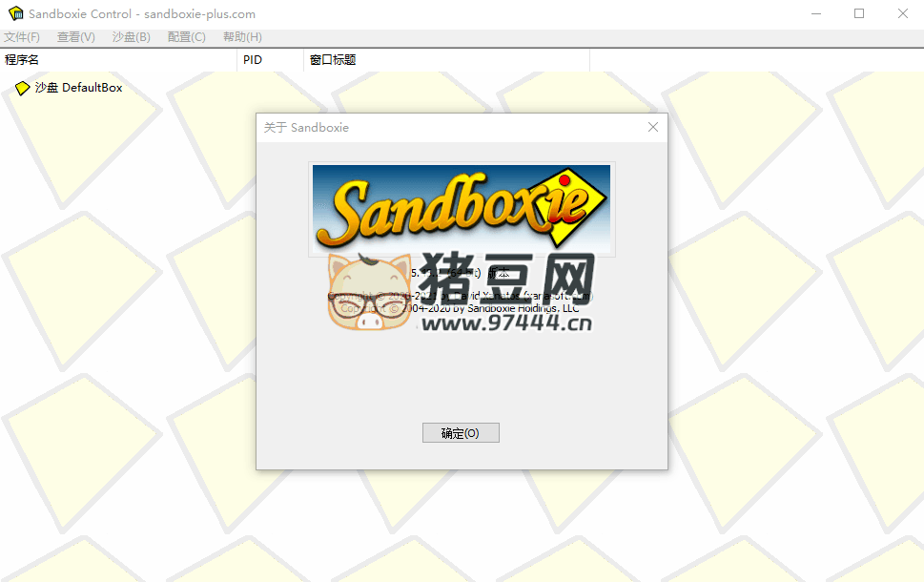Maximize the Sandboxie Control window

(x=859, y=13)
